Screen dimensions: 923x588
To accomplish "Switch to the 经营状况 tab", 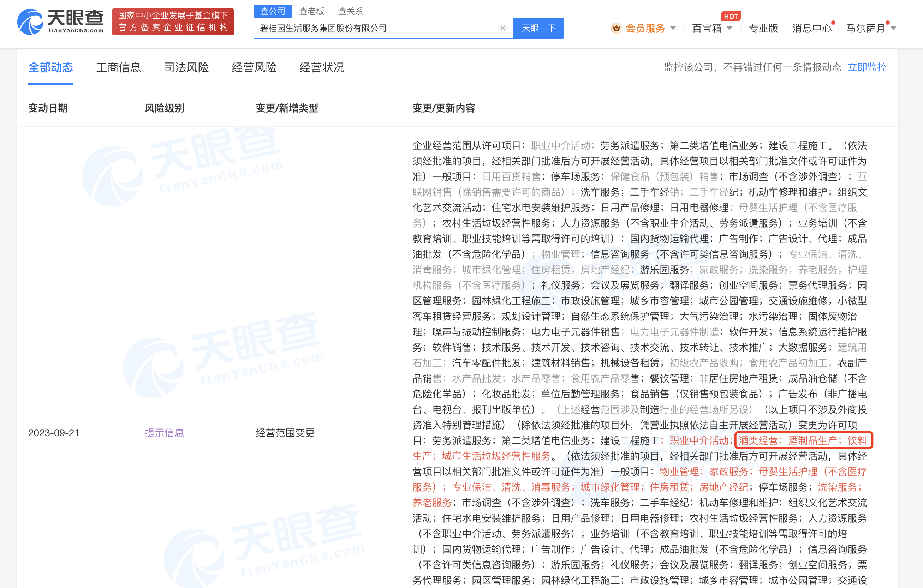I will pos(322,67).
